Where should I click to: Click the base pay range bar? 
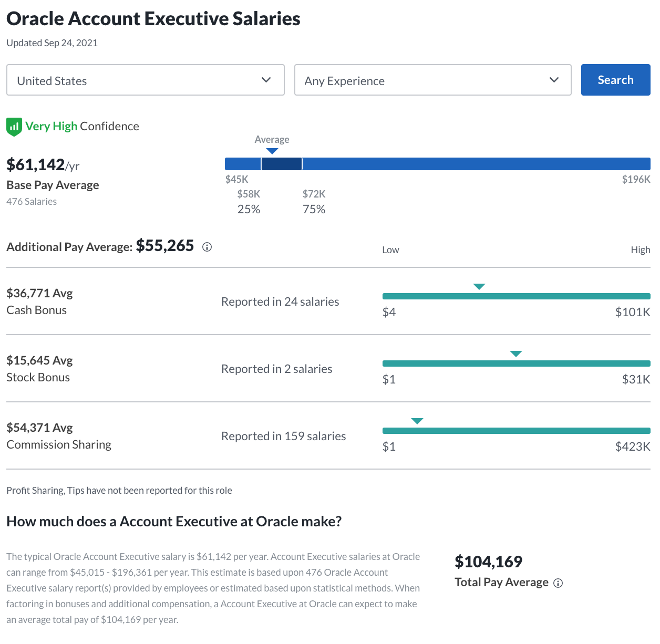438,164
